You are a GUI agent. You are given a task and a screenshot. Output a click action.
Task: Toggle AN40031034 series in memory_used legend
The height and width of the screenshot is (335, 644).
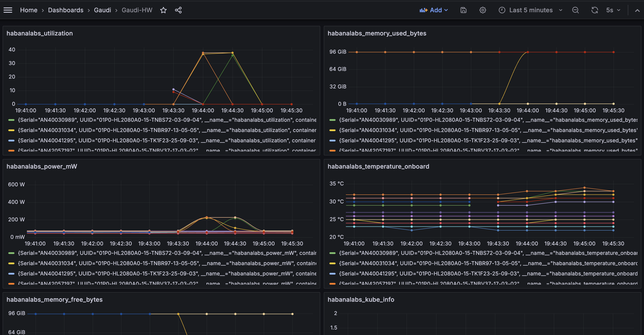pos(488,130)
